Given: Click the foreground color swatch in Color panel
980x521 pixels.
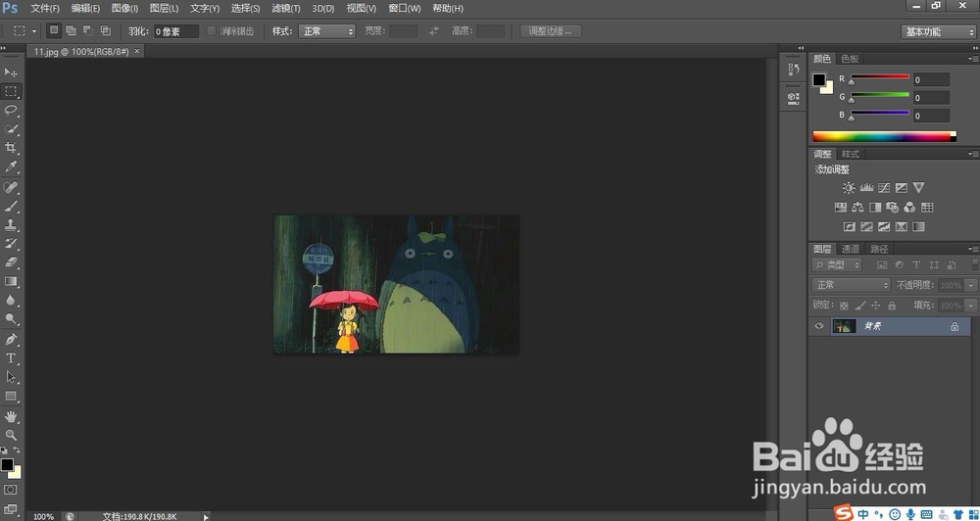Looking at the screenshot, I should [x=818, y=79].
